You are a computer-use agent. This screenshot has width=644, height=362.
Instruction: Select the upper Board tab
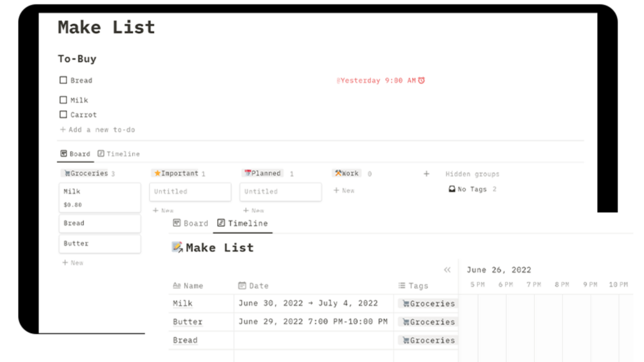(x=75, y=154)
